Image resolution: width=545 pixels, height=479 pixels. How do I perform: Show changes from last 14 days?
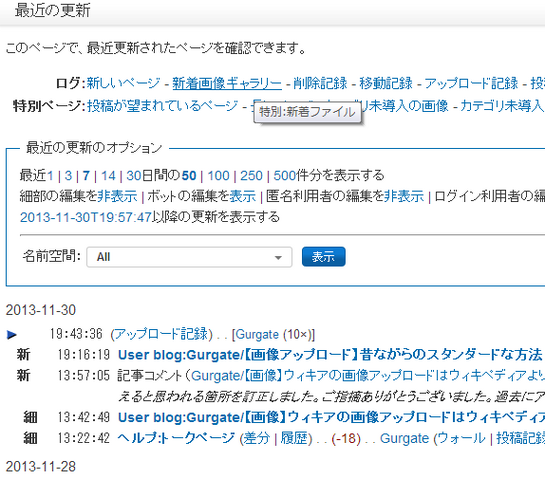click(108, 176)
